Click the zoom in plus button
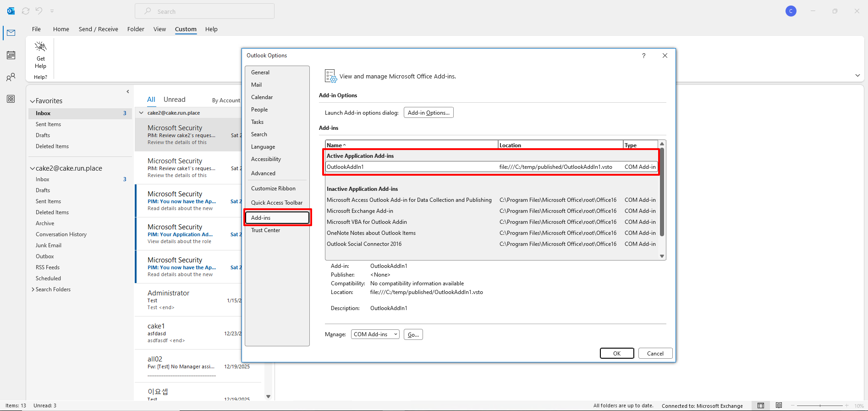The height and width of the screenshot is (411, 868). coord(847,405)
